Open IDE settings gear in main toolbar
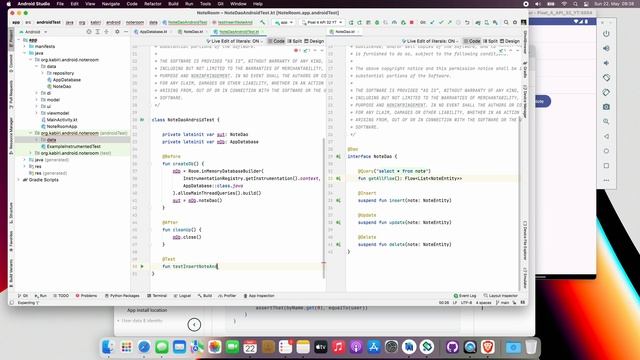The width and height of the screenshot is (640, 360). 515,22
